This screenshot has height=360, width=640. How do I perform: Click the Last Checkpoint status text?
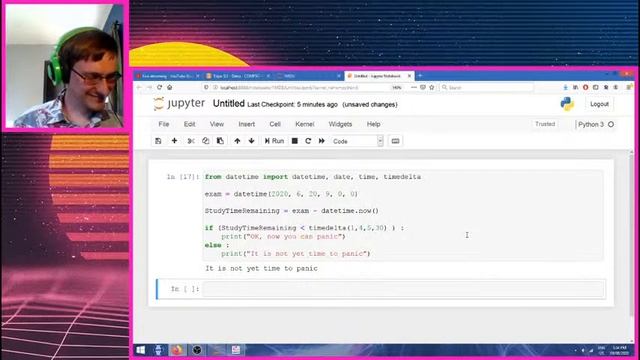(292, 104)
